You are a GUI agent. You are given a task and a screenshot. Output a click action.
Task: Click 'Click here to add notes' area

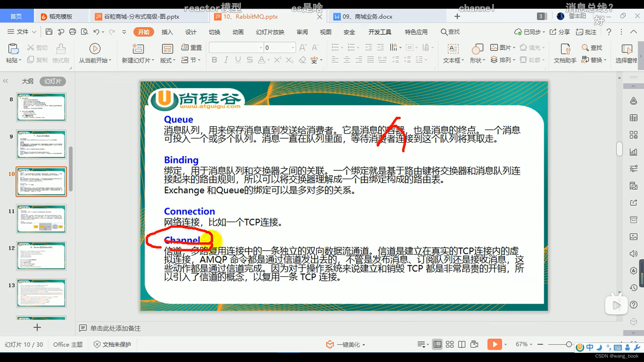[x=115, y=328]
